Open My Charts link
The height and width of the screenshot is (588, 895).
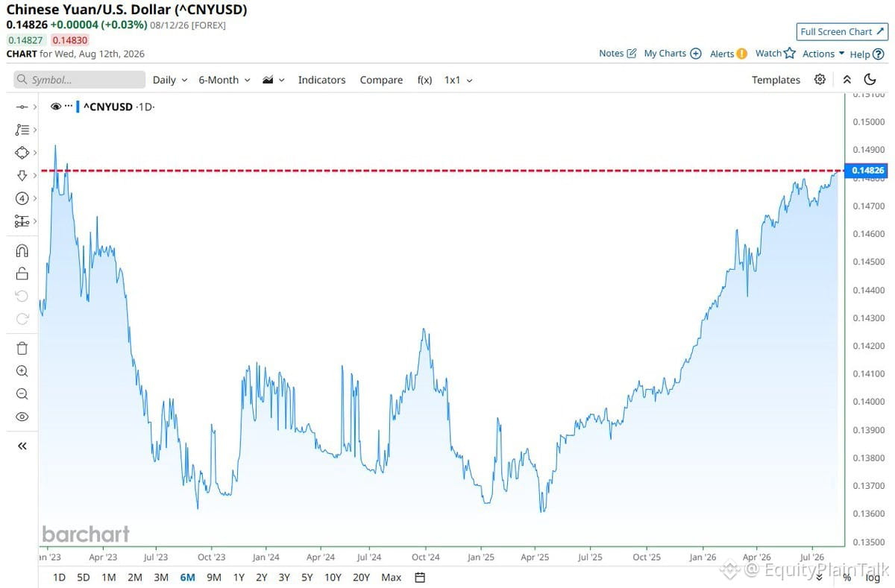[672, 54]
